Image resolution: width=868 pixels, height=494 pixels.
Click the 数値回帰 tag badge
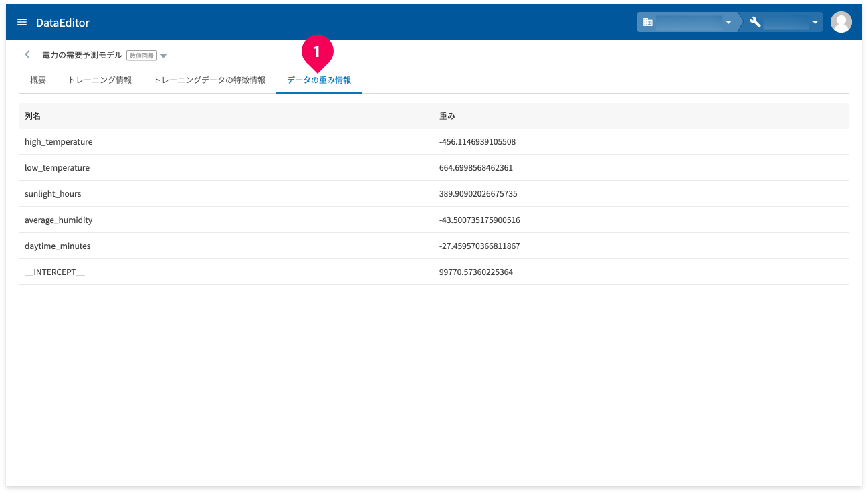coord(142,56)
